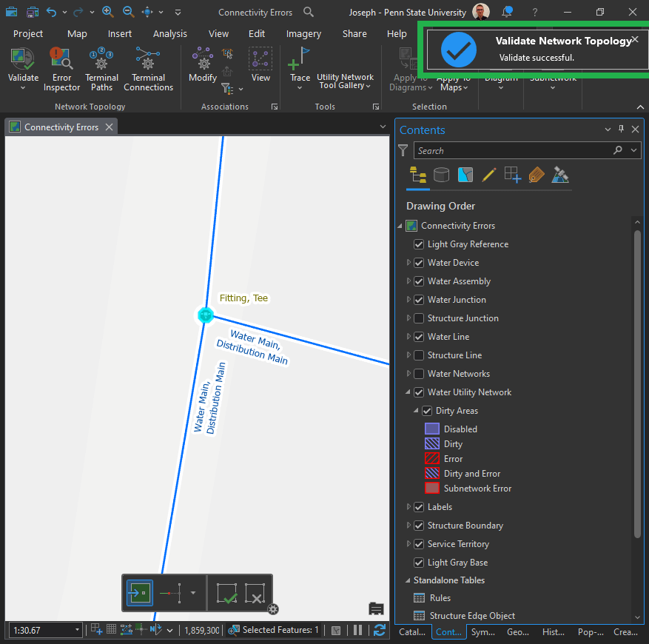649x644 pixels.
Task: Open the map scale dropdown
Action: pos(78,630)
